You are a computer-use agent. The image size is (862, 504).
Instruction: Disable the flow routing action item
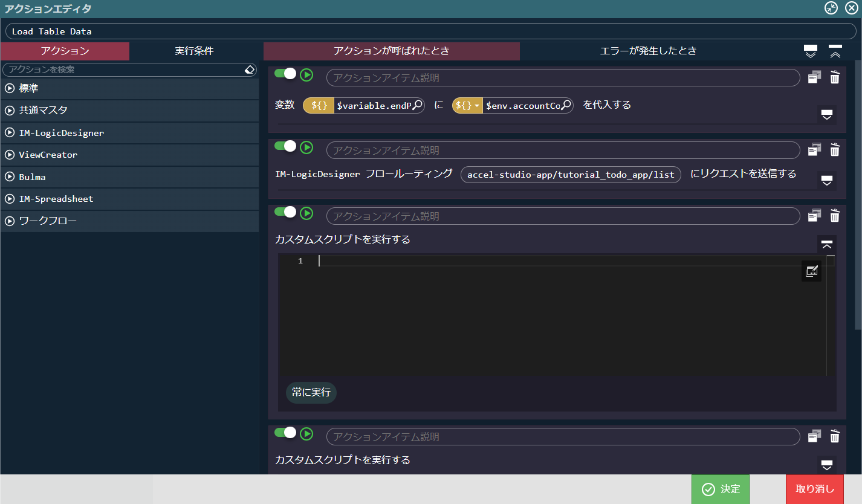point(285,146)
